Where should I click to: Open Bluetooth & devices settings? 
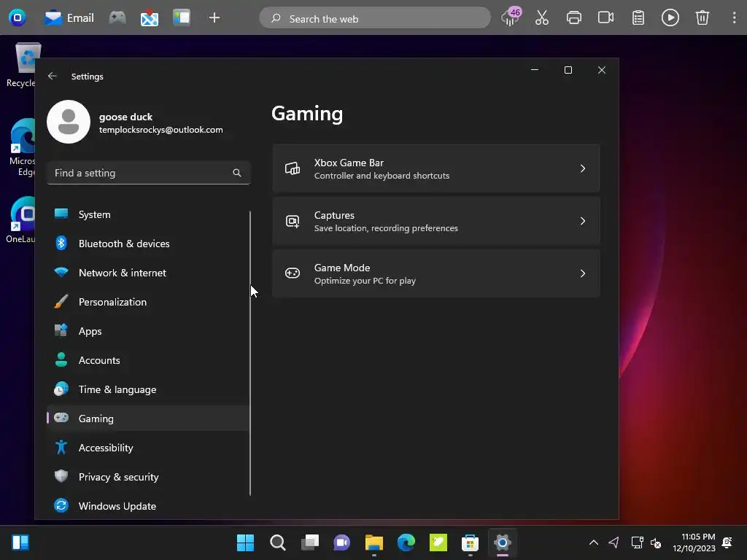[147, 244]
